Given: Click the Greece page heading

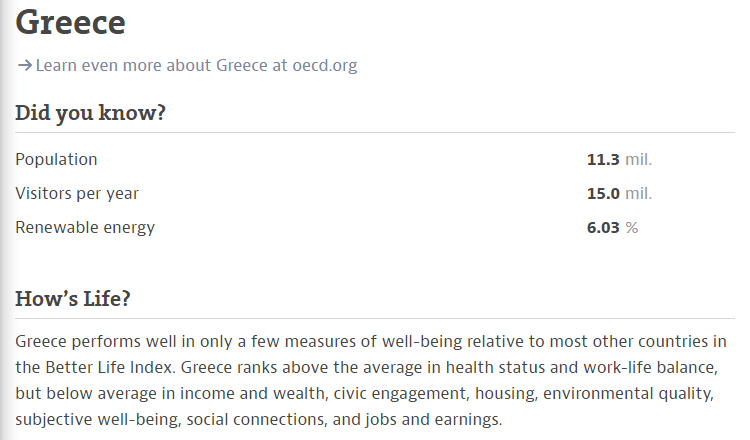Looking at the screenshot, I should [x=70, y=22].
